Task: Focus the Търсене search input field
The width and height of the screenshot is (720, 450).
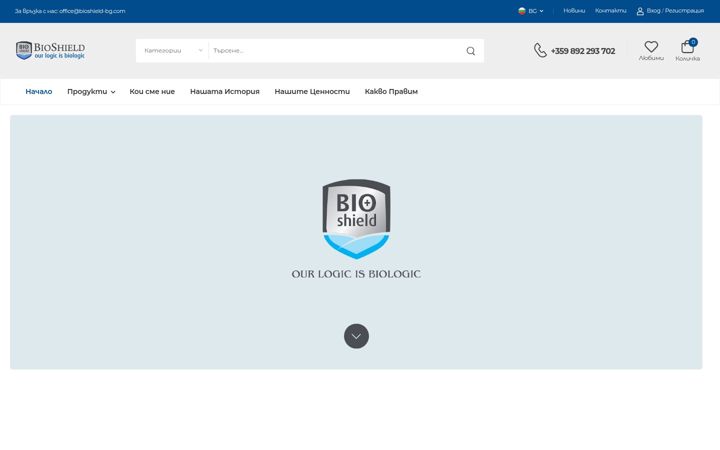Action: coord(335,51)
